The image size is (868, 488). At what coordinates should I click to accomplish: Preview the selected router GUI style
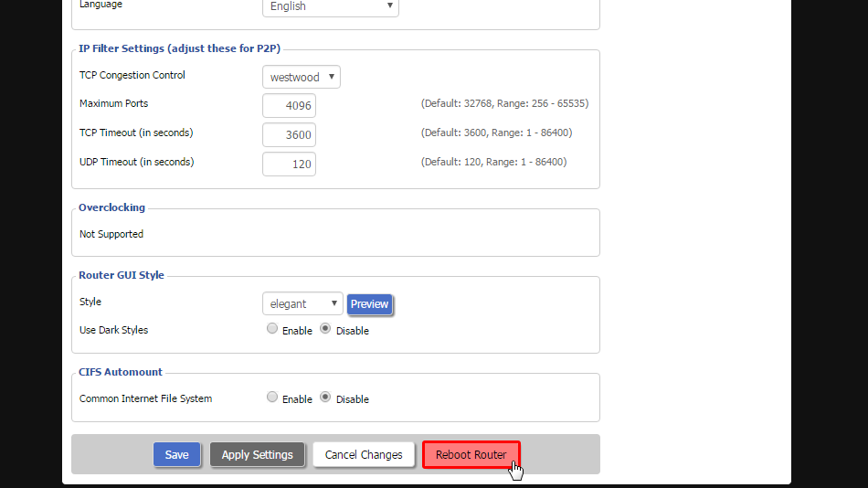click(369, 304)
